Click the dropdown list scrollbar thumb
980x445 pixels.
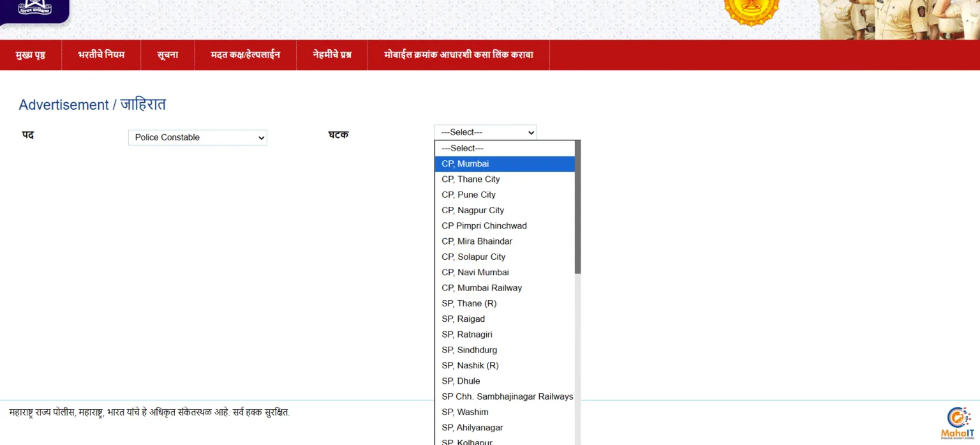pyautogui.click(x=578, y=207)
